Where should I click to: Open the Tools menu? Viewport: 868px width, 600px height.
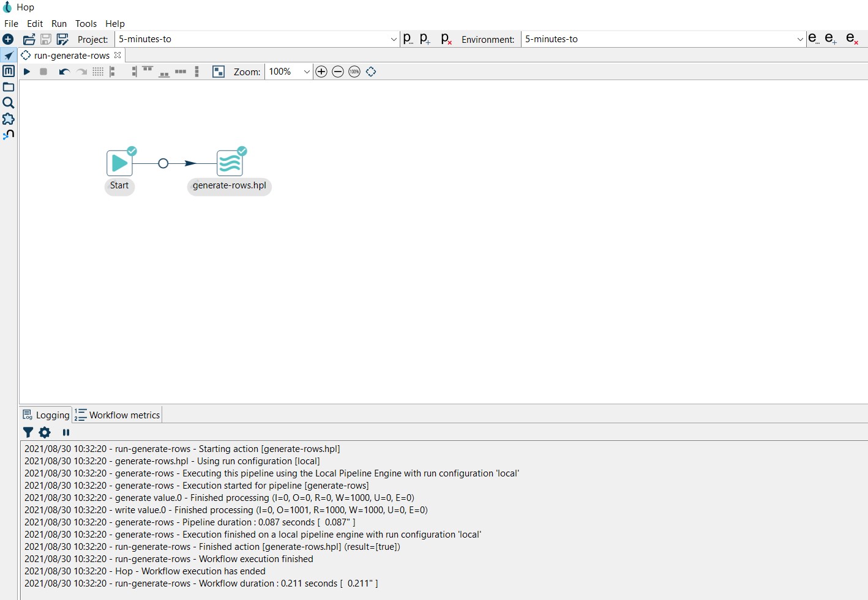86,23
